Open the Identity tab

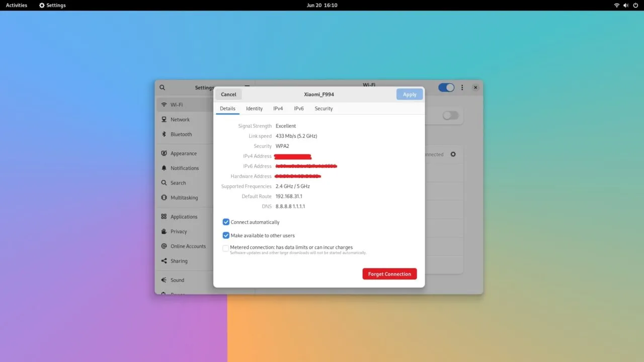254,109
